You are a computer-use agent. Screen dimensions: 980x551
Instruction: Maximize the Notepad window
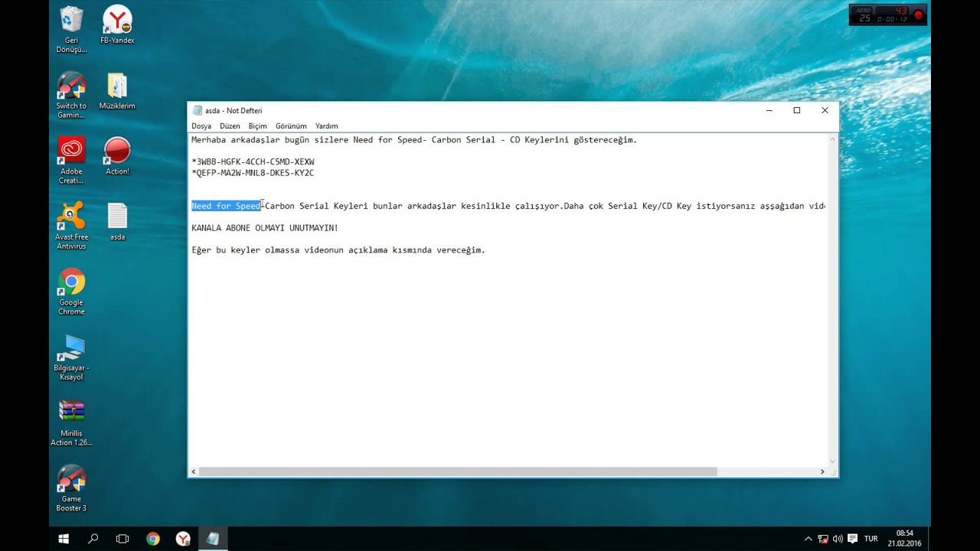[797, 110]
